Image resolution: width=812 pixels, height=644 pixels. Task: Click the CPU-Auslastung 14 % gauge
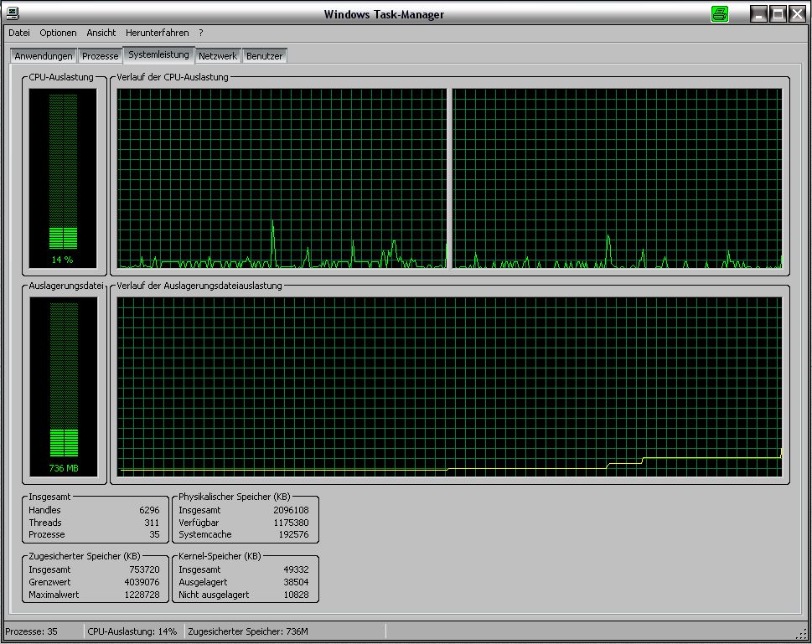click(x=63, y=178)
